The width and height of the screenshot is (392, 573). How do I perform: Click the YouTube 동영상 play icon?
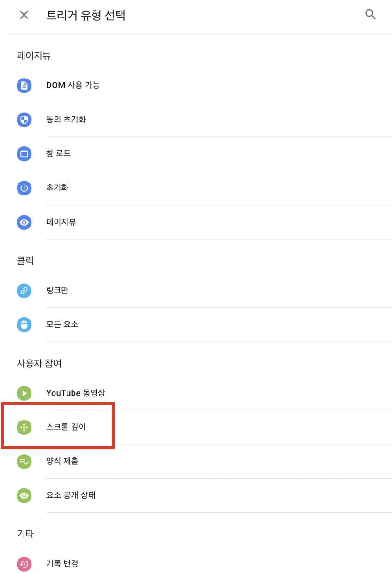point(24,393)
